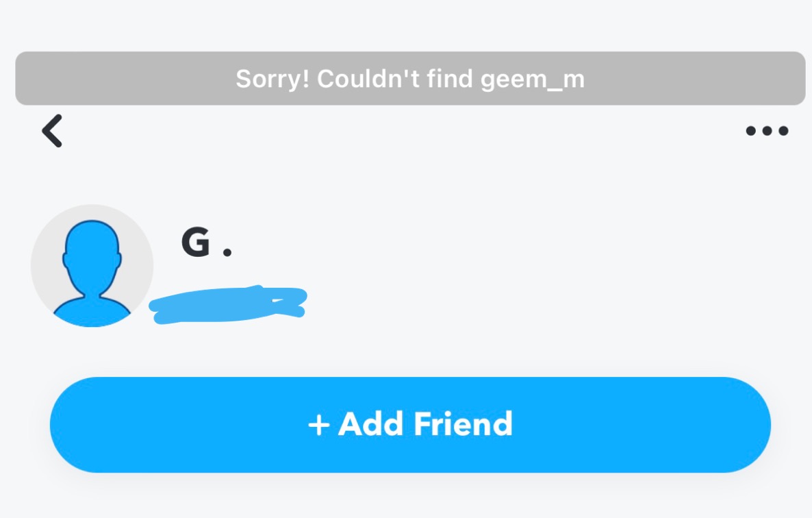
Task: Add this user via Add Friend button
Action: click(x=410, y=425)
